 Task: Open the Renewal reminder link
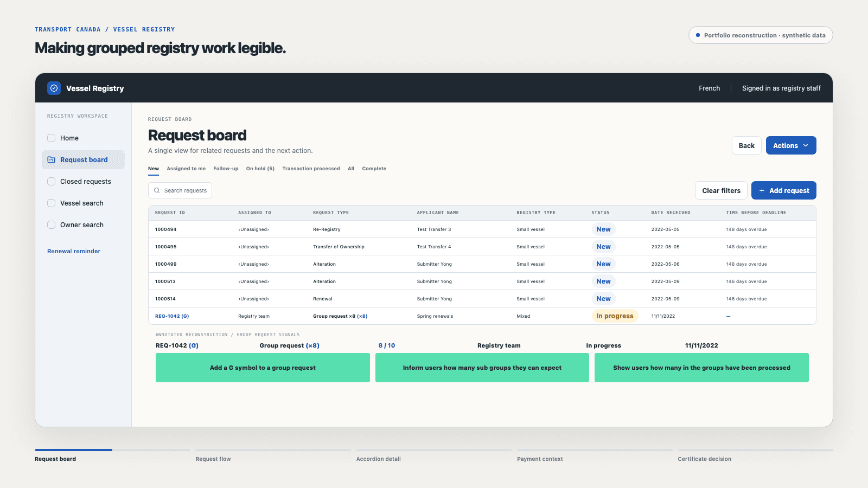(x=74, y=251)
